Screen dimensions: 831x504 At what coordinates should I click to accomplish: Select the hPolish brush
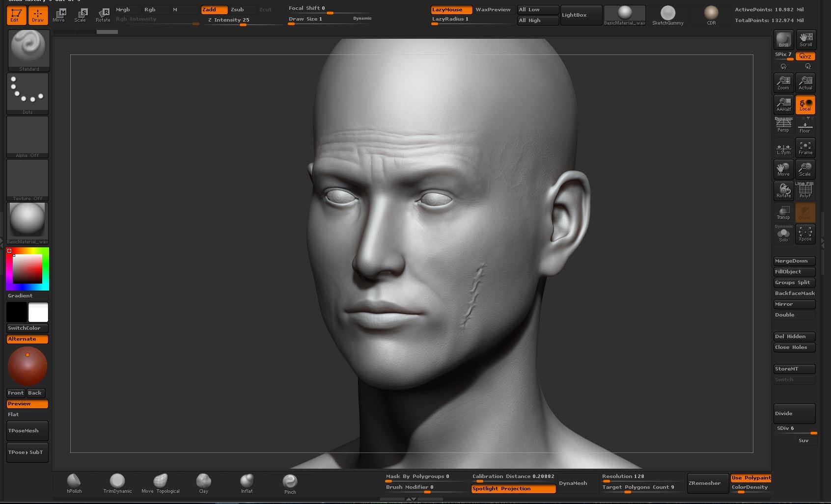[74, 483]
